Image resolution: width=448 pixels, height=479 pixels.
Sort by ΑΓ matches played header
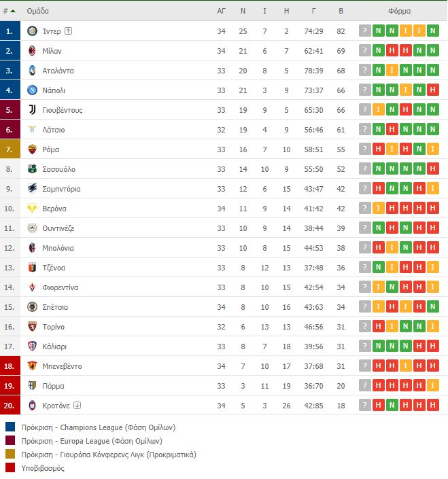221,12
